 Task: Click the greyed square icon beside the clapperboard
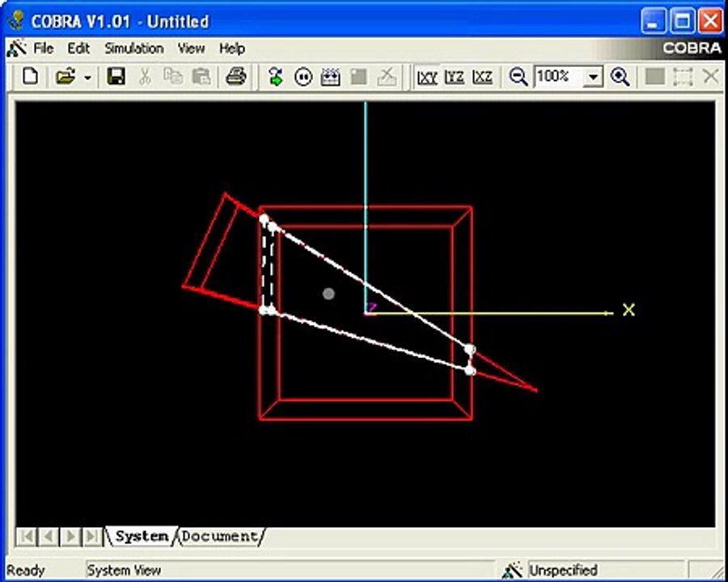358,77
